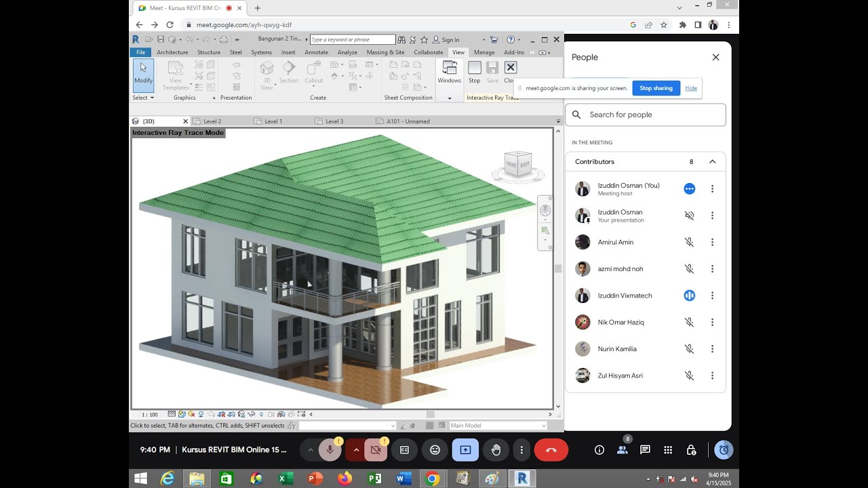This screenshot has width=868, height=488.
Task: Open the Windows Start menu
Action: coord(140,479)
